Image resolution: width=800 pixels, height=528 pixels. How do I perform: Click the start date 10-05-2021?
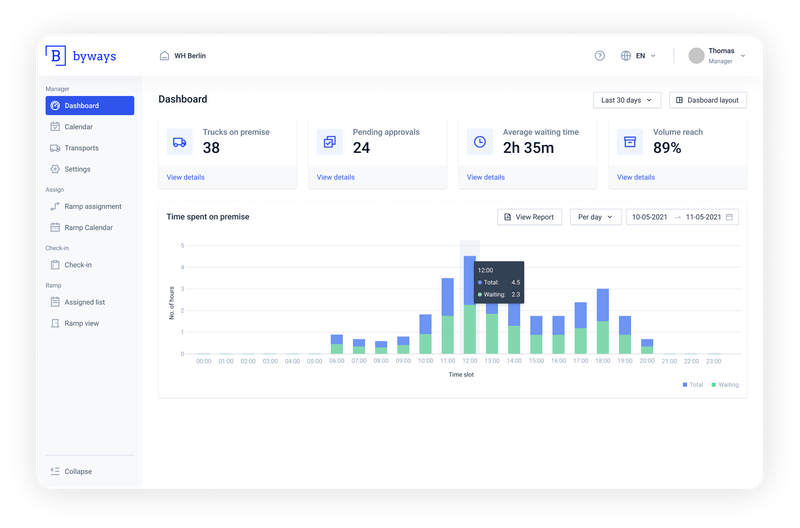click(x=649, y=217)
